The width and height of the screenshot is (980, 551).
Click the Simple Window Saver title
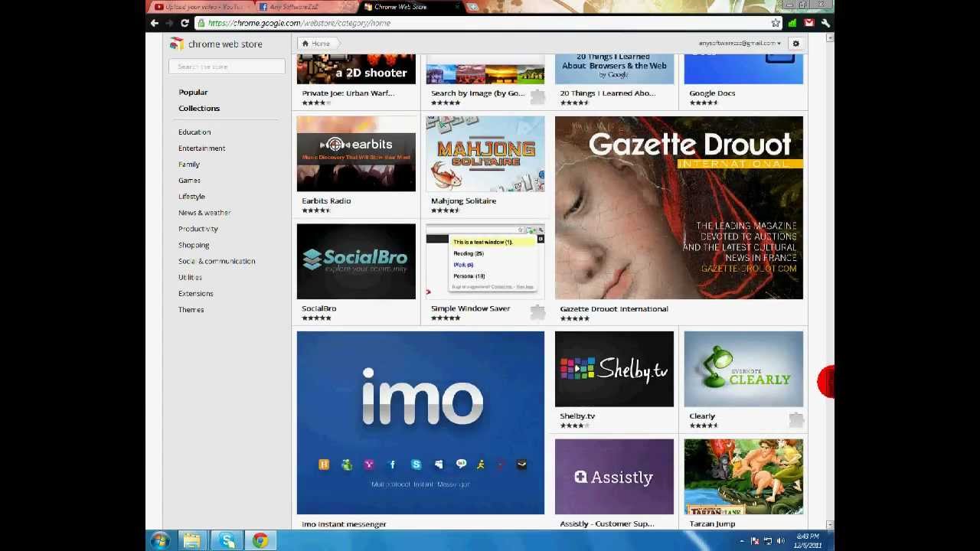[470, 308]
